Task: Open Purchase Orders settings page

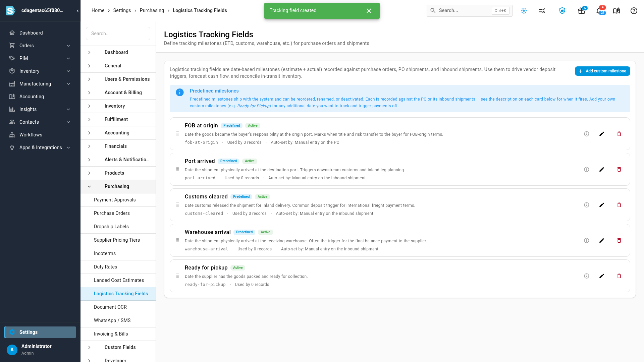Action: (118, 213)
